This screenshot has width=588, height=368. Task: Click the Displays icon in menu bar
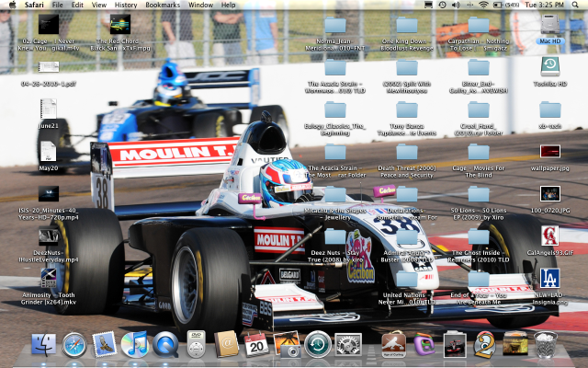[429, 5]
